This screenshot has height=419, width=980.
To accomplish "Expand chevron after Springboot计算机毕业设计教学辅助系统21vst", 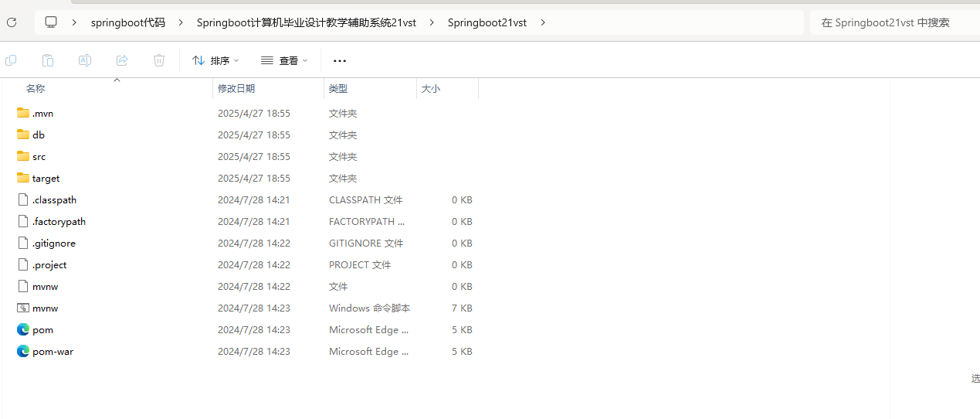I will [x=431, y=22].
